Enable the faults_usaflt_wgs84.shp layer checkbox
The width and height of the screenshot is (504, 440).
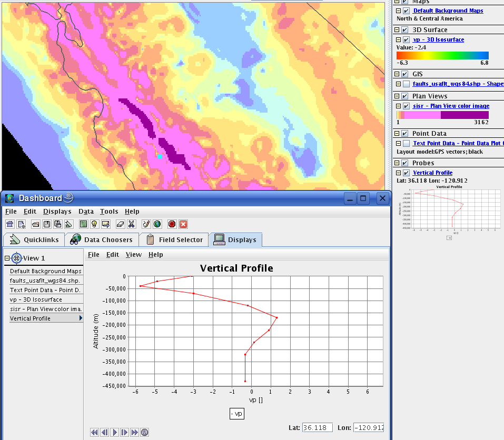[x=406, y=84]
